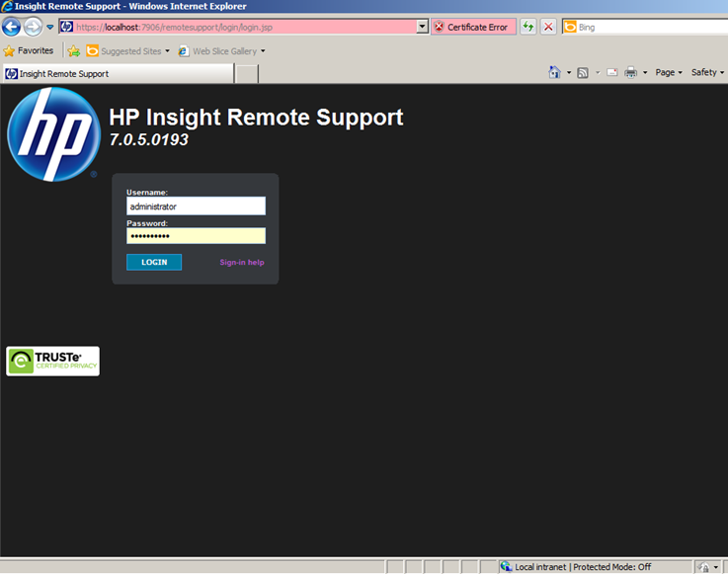728x574 pixels.
Task: Click the address bar URL field
Action: coord(245,27)
